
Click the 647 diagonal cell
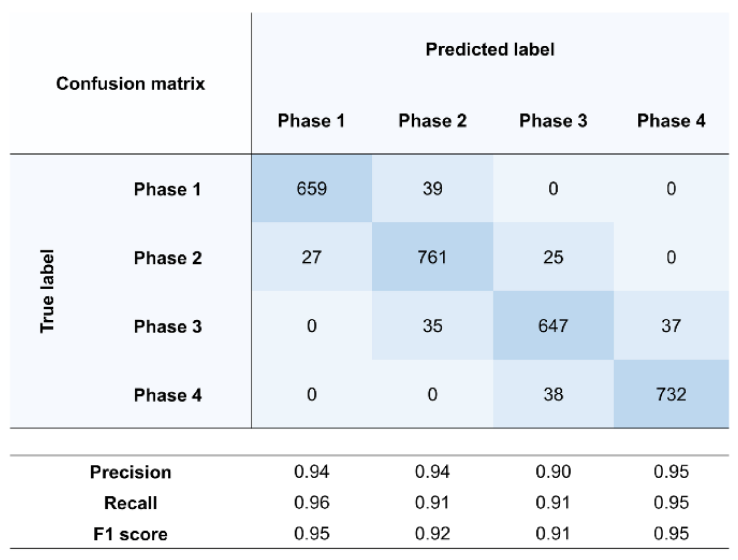(x=553, y=326)
